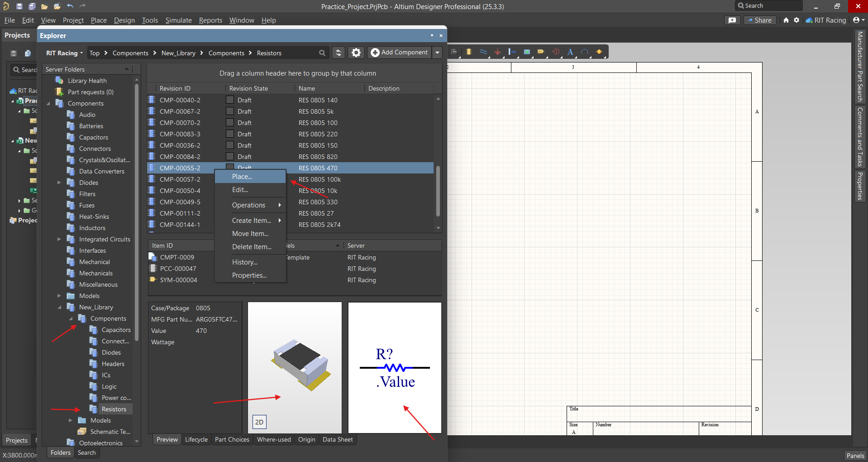The width and height of the screenshot is (868, 462).
Task: Expand the Diodes server folder
Action: [x=59, y=183]
